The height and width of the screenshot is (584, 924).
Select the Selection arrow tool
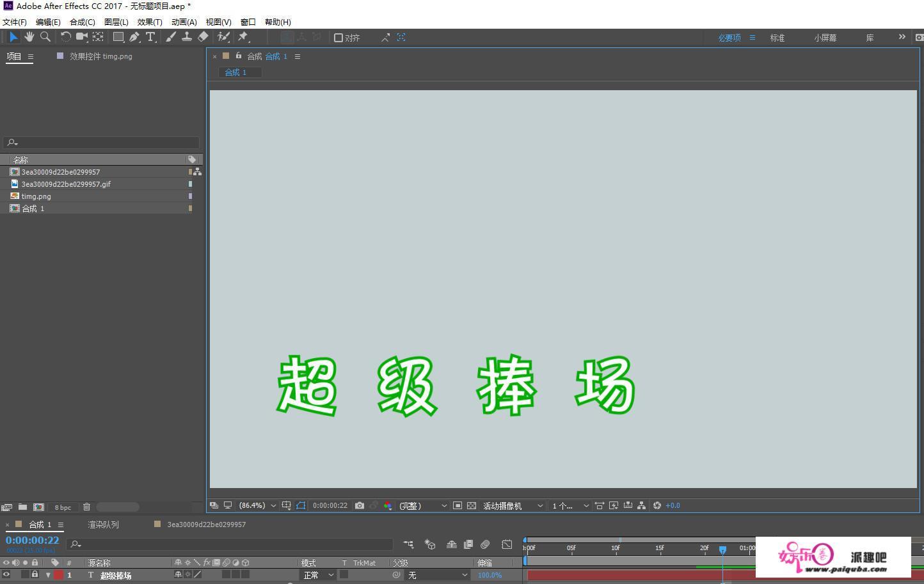tap(13, 37)
